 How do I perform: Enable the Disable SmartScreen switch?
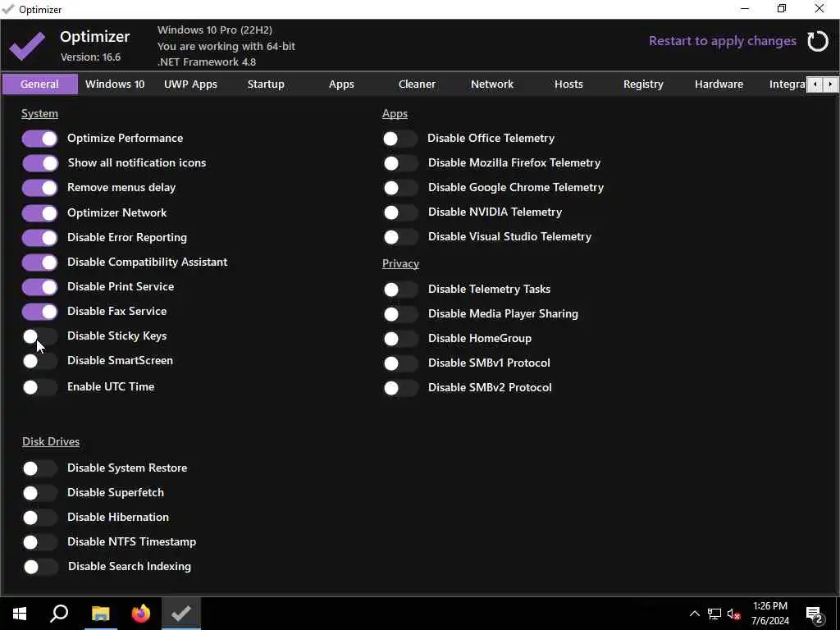pos(39,361)
